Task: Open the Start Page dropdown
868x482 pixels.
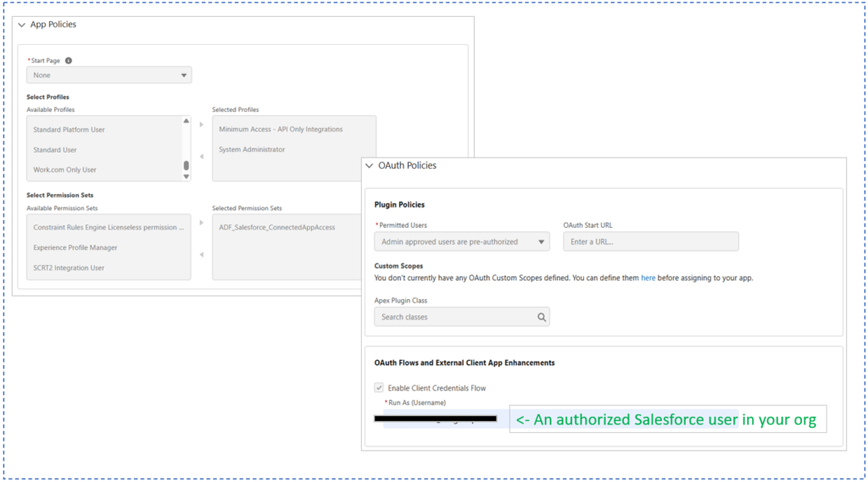Action: tap(109, 75)
